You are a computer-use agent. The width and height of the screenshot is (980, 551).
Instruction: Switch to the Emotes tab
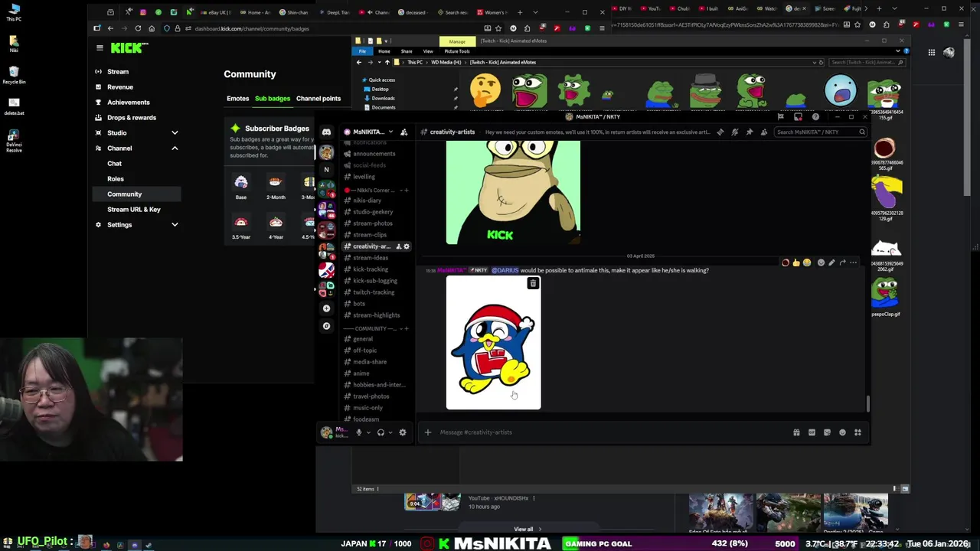tap(237, 98)
